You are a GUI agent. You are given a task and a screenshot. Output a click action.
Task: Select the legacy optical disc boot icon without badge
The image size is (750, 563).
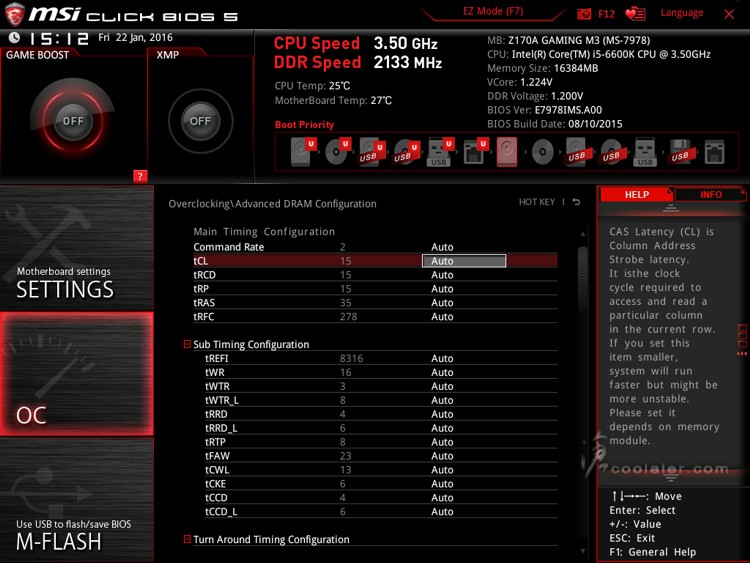[542, 152]
